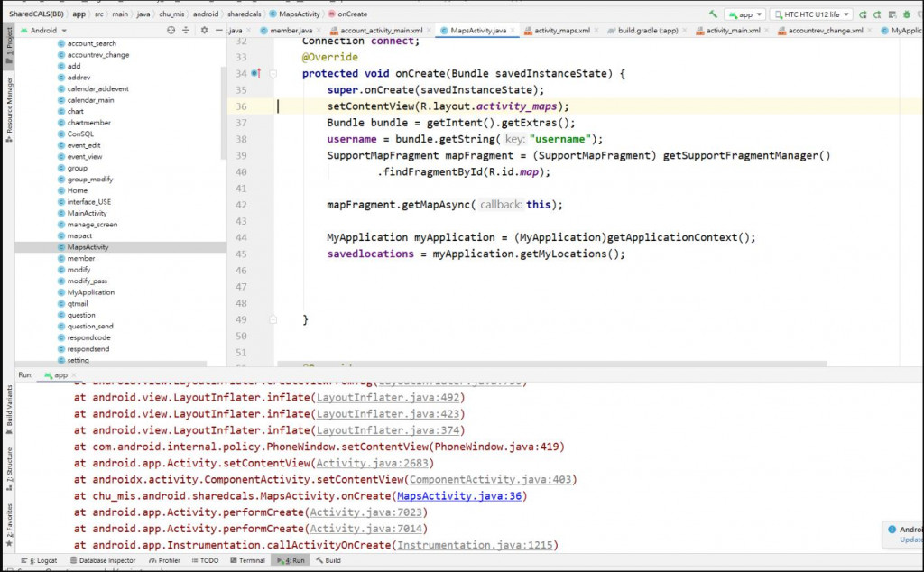Select chartmember class in project tree
The image size is (924, 572).
click(88, 123)
